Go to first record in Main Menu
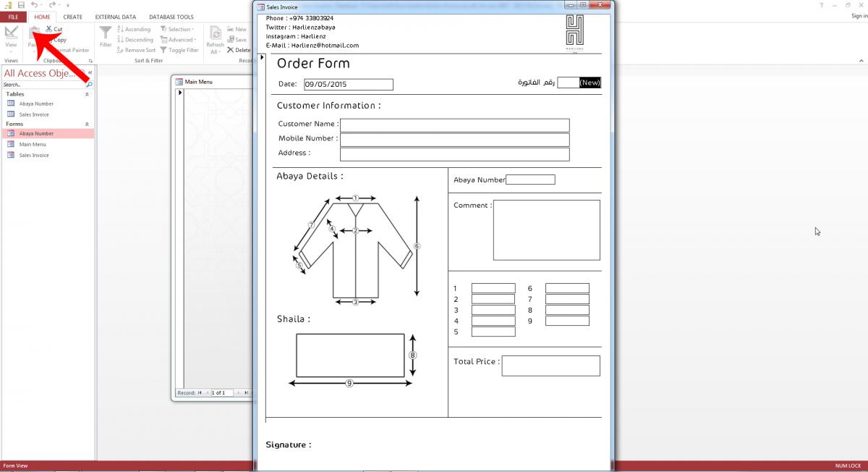The width and height of the screenshot is (868, 472). click(200, 393)
